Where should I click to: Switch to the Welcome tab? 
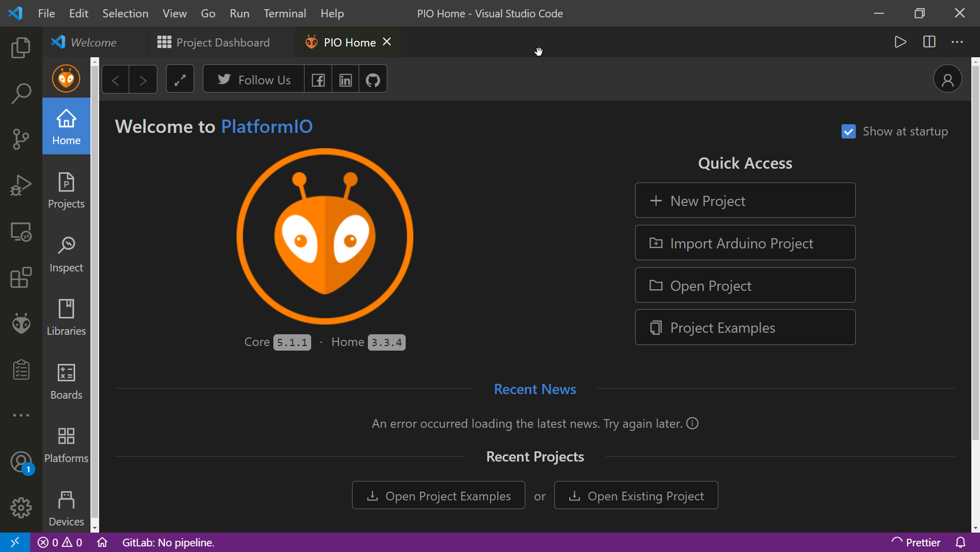[94, 42]
